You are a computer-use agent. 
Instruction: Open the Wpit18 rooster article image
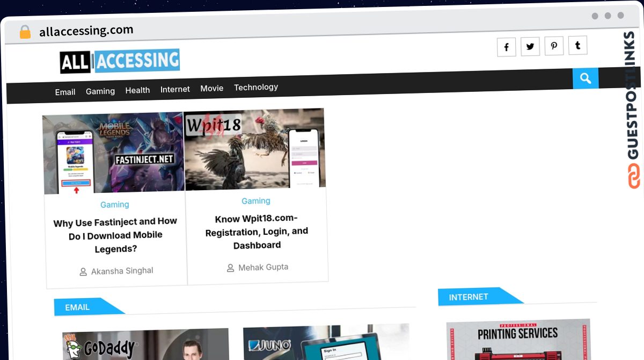point(254,149)
